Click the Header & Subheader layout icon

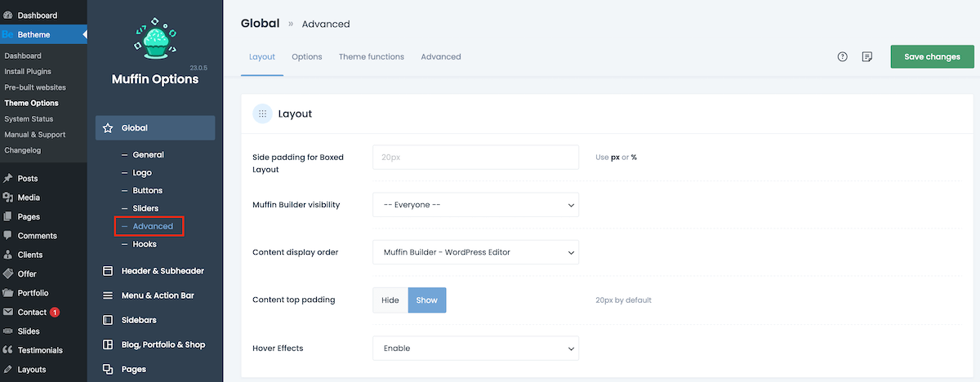click(108, 271)
